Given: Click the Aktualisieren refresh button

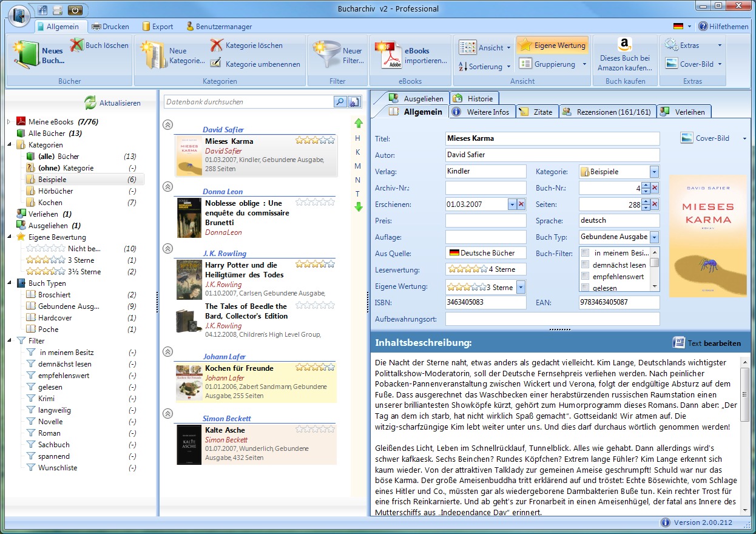Looking at the screenshot, I should click(x=112, y=103).
